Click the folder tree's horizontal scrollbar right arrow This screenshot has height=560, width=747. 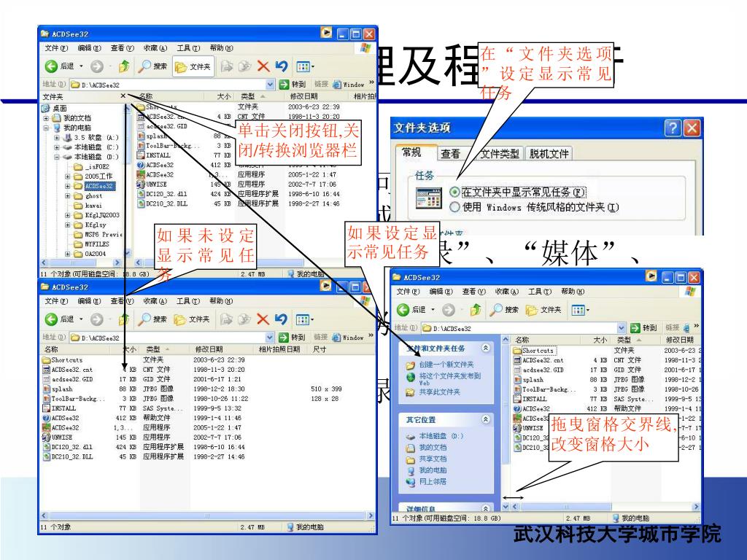click(x=117, y=262)
